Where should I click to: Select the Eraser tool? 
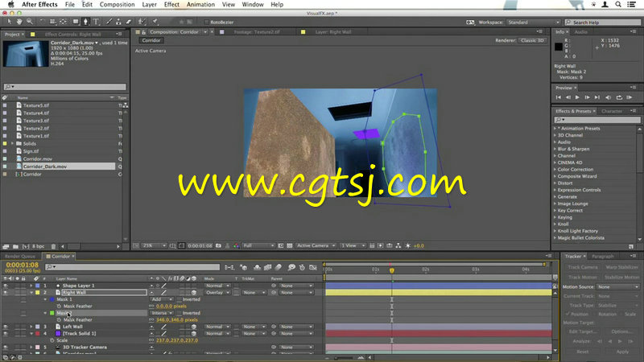coord(129,22)
